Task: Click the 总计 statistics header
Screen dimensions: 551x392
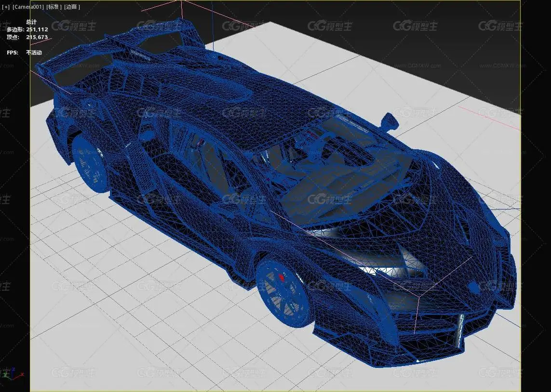Action: 31,22
